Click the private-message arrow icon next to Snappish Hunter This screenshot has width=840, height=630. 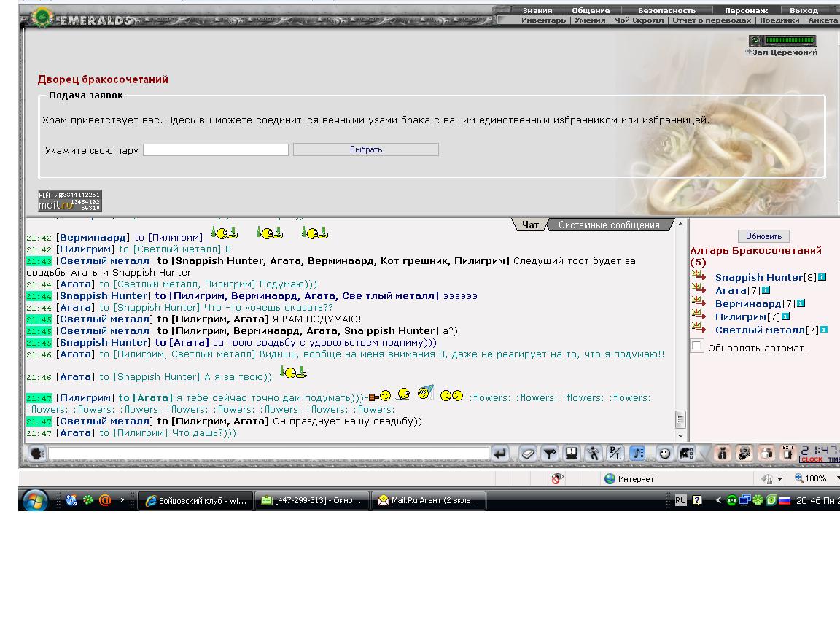(699, 276)
